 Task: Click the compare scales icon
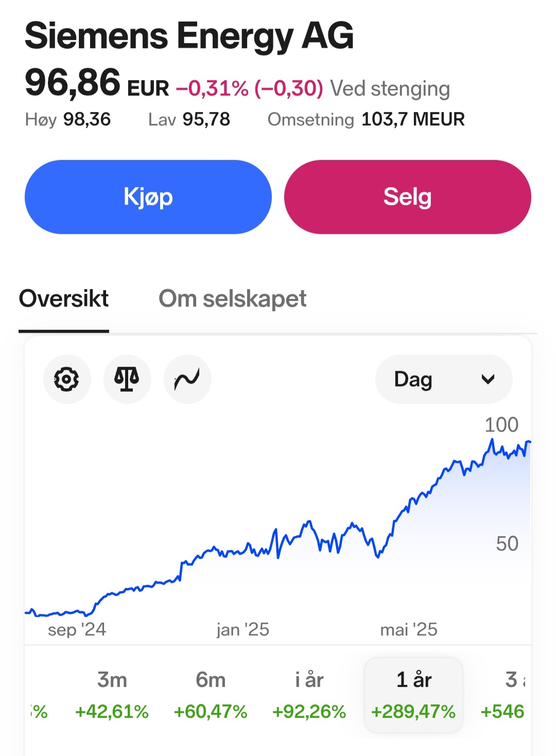point(127,379)
